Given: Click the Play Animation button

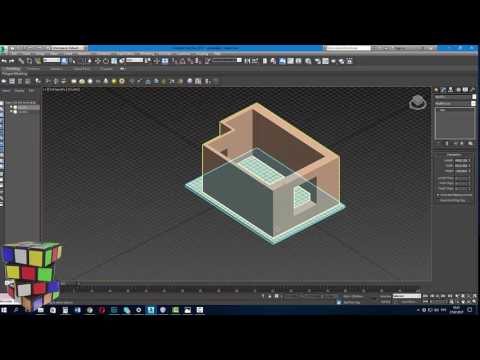Looking at the screenshot, I should click(438, 296).
